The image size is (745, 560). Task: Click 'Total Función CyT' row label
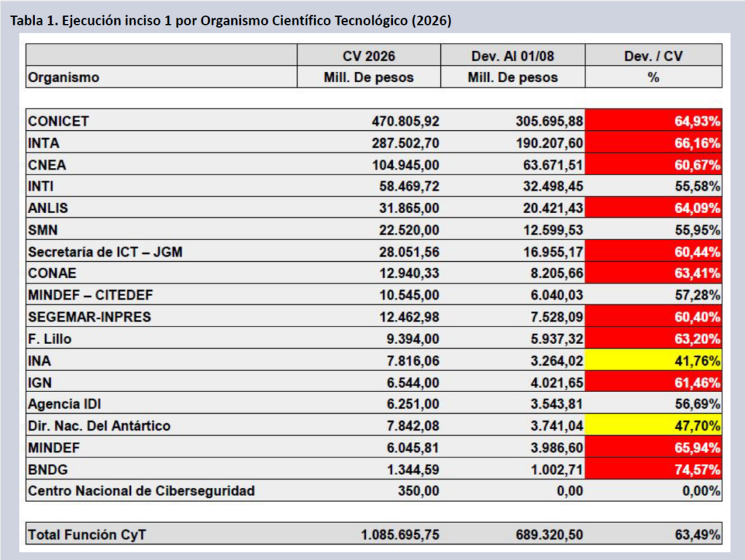pos(87,535)
